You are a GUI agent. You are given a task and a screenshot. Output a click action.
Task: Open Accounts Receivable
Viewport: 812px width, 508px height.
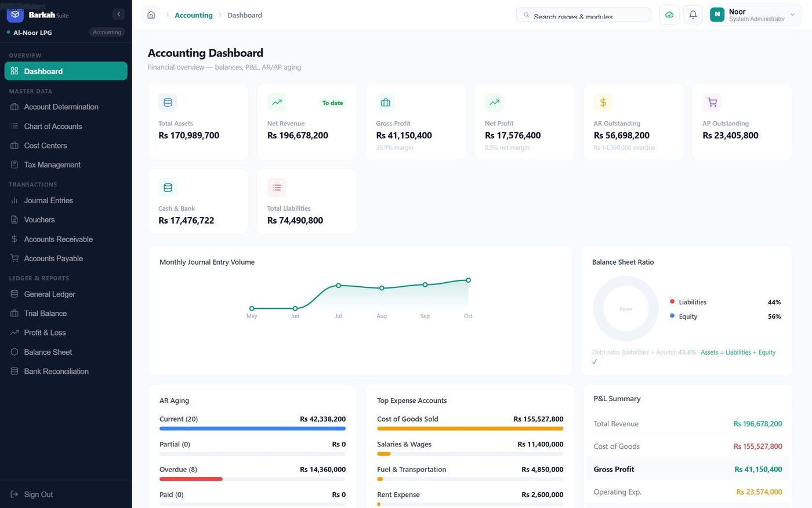[66, 239]
